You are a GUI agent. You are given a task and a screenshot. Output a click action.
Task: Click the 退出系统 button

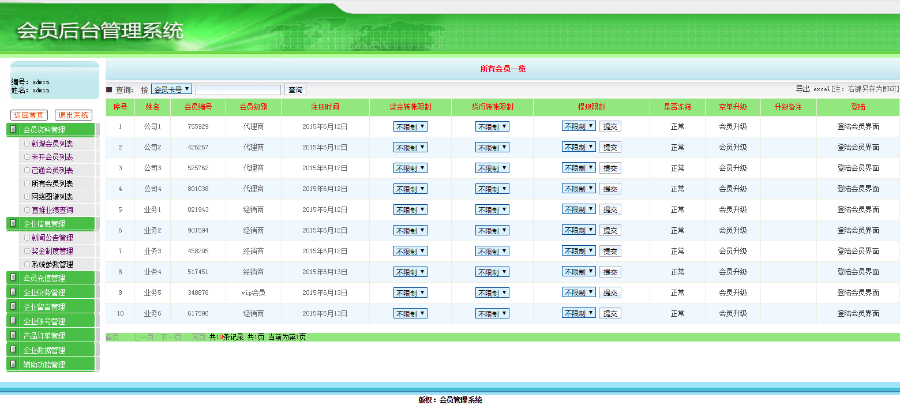[73, 115]
